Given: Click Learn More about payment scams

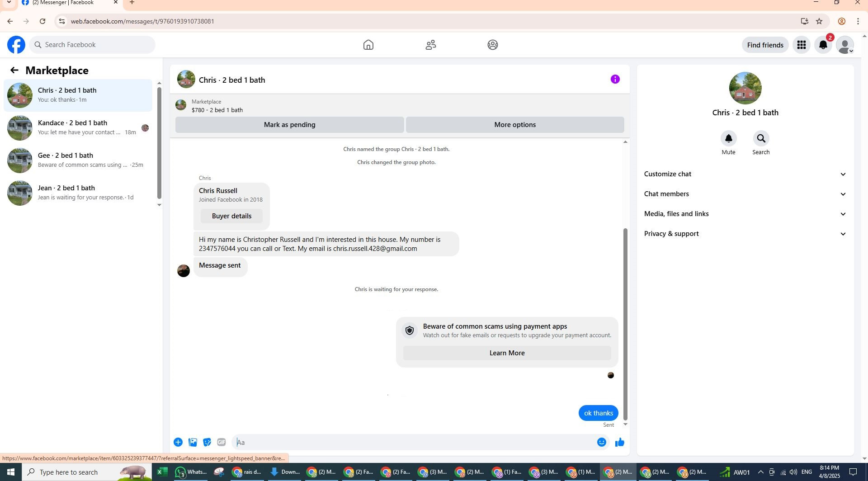Looking at the screenshot, I should click(x=507, y=353).
